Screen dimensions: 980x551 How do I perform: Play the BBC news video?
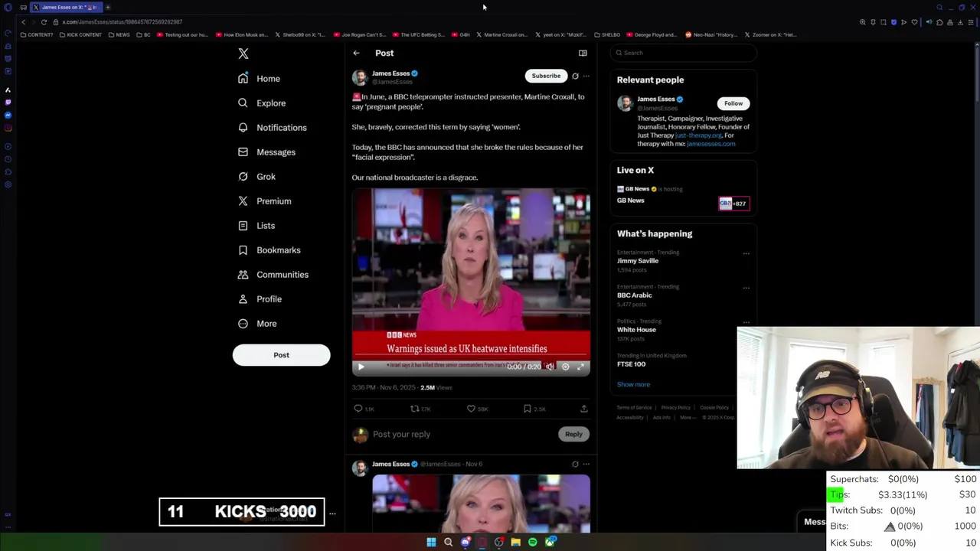(x=361, y=367)
